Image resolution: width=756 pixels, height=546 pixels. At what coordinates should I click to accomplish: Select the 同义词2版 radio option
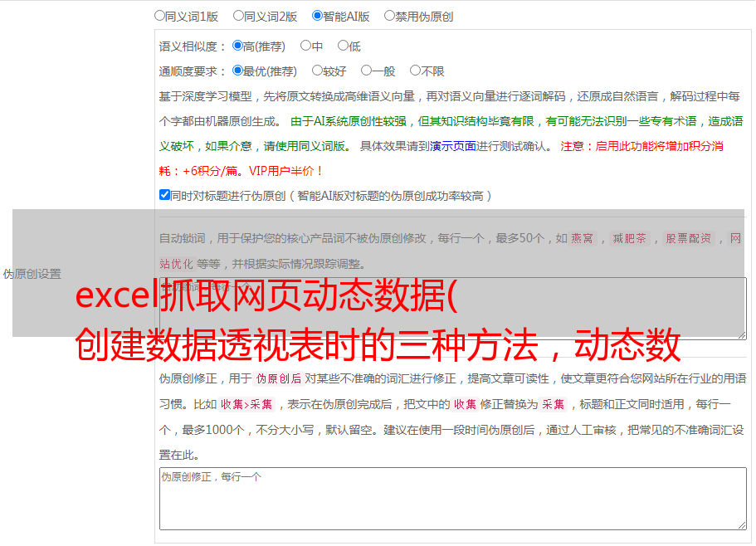click(238, 16)
